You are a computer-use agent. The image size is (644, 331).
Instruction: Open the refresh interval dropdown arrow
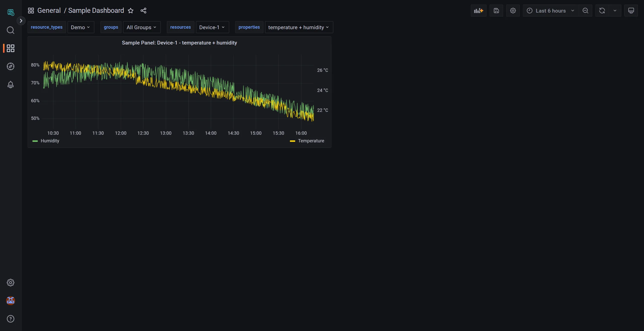click(x=615, y=11)
